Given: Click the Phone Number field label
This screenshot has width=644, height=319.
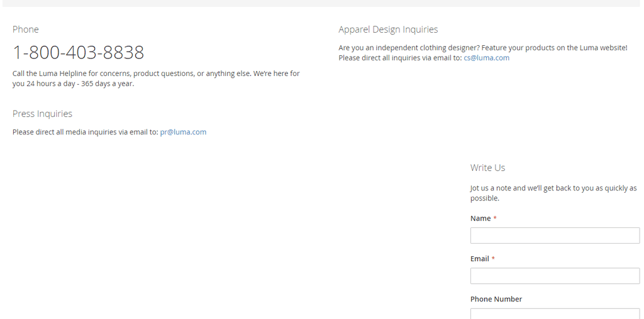Looking at the screenshot, I should click(496, 300).
